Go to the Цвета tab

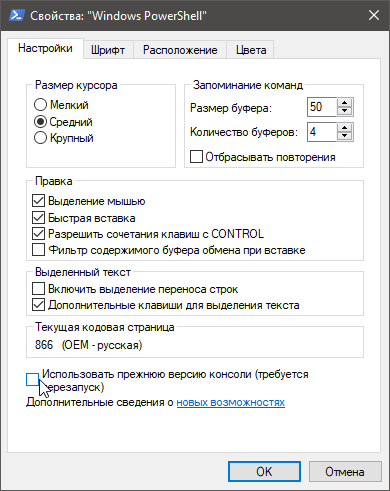251,50
